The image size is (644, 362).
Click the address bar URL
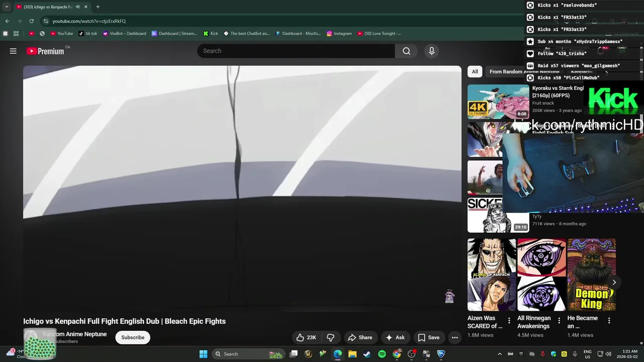point(89,21)
